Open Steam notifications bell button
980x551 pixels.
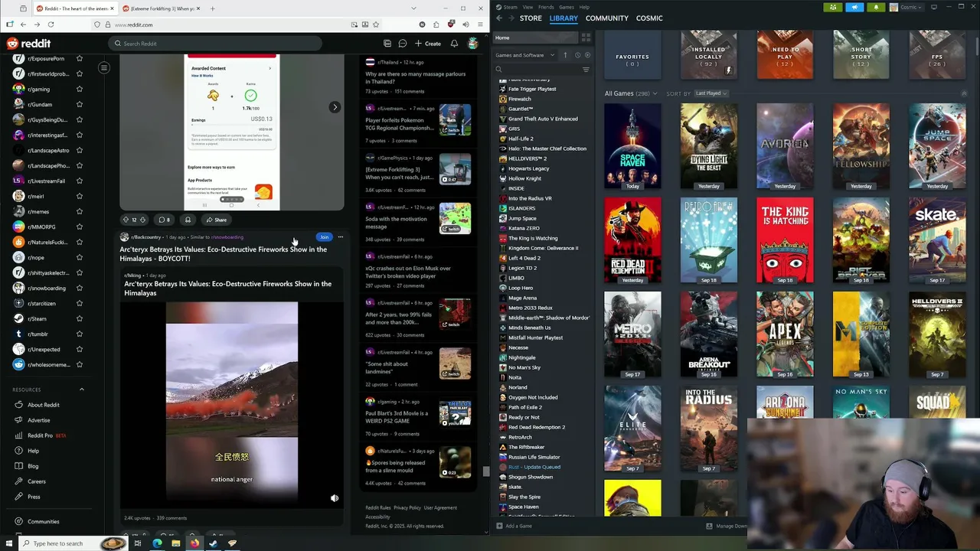coord(876,7)
